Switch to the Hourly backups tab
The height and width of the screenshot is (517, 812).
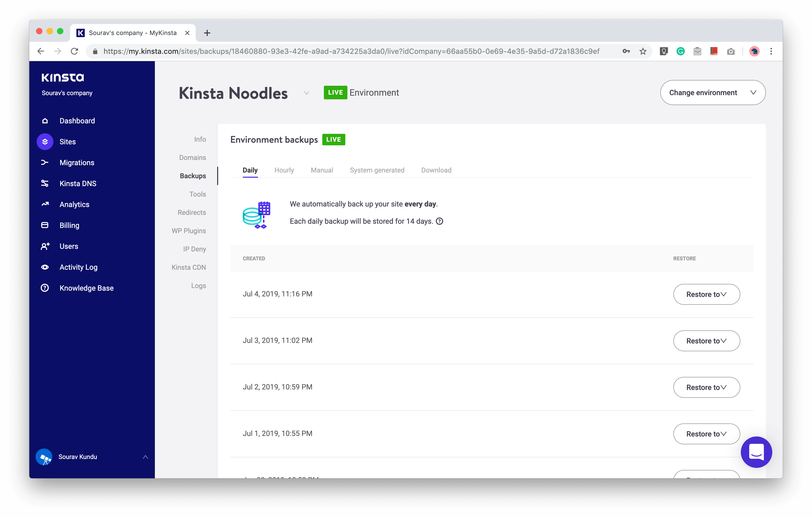point(284,170)
